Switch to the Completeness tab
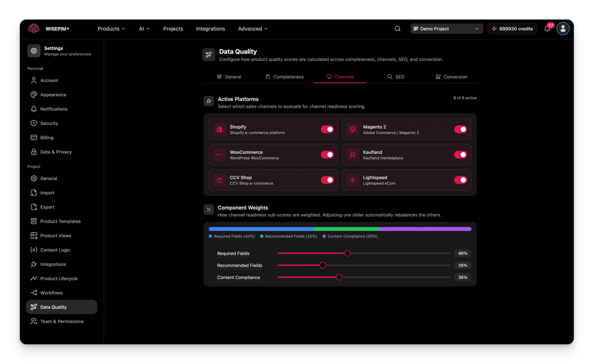This screenshot has height=364, width=594. point(284,77)
